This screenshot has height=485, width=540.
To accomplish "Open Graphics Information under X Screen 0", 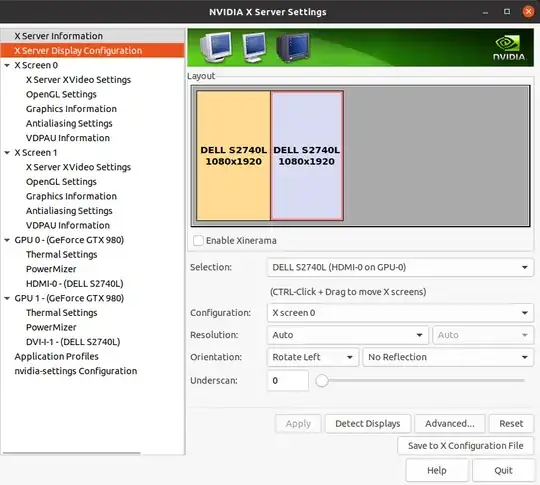I will point(71,109).
